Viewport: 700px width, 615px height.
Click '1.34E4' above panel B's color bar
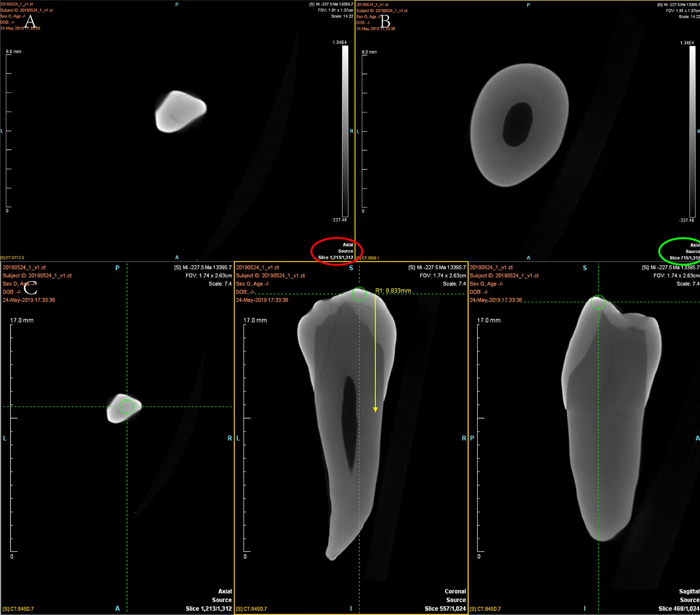pos(687,43)
